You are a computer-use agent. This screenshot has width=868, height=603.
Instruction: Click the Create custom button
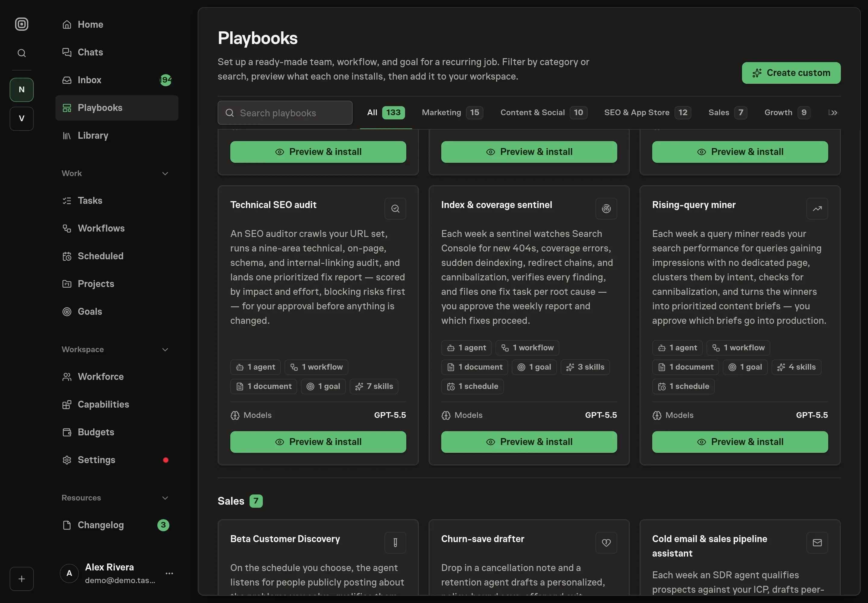pos(791,73)
